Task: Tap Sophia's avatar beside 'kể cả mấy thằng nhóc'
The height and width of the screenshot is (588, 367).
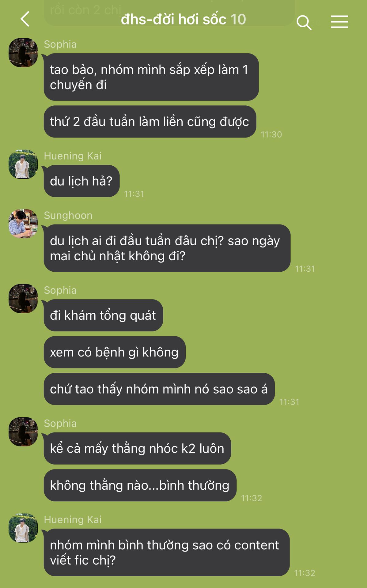Action: (23, 432)
